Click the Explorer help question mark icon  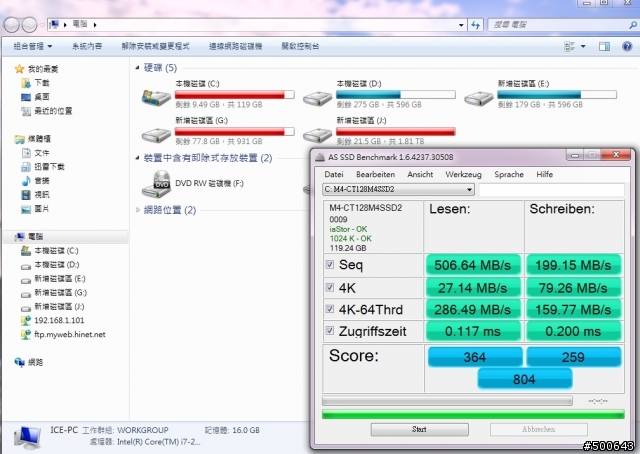point(627,46)
